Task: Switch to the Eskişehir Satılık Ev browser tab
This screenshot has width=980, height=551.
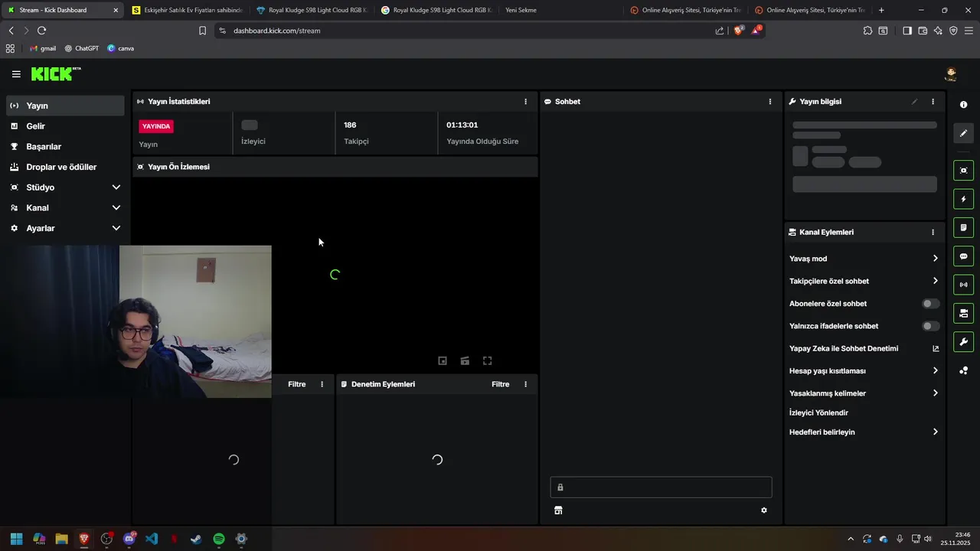Action: tap(188, 10)
